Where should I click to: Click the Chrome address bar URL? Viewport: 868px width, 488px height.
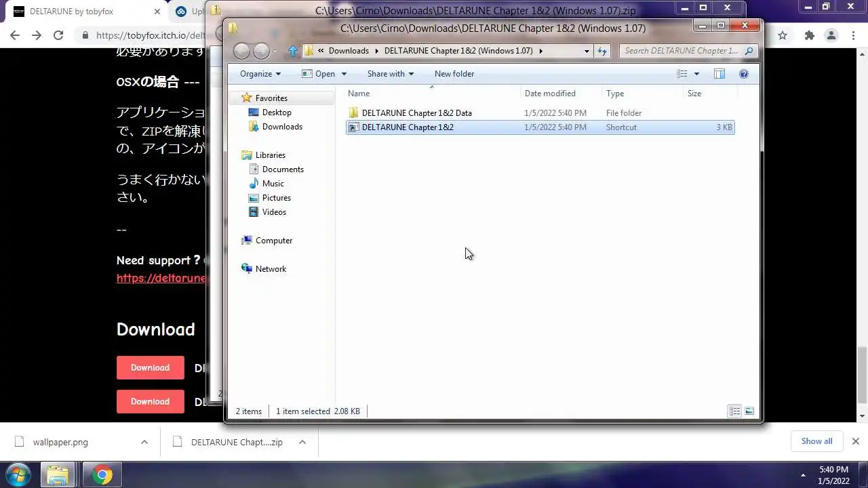coord(150,35)
